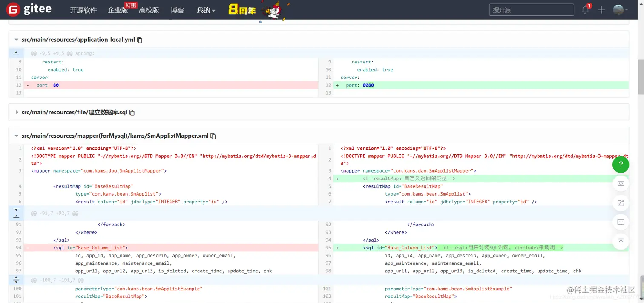Screen dimensions: 644x303
Task: Click the 搜开源 search box
Action: [x=531, y=10]
